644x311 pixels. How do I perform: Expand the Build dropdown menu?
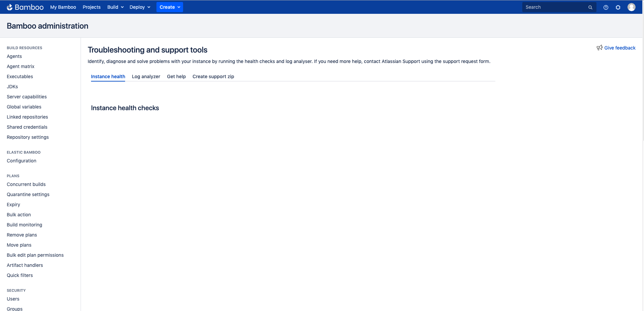pos(115,7)
